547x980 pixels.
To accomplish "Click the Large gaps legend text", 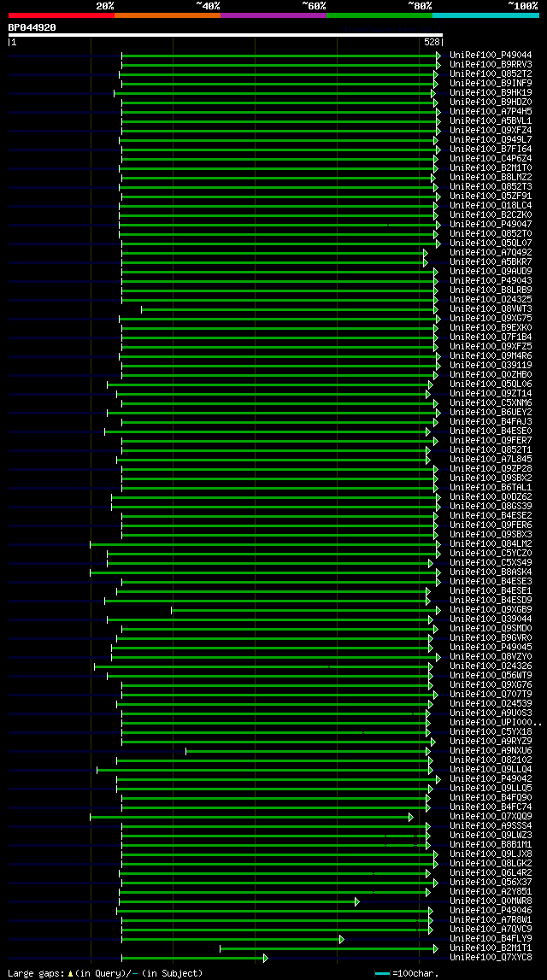I will 105,973.
